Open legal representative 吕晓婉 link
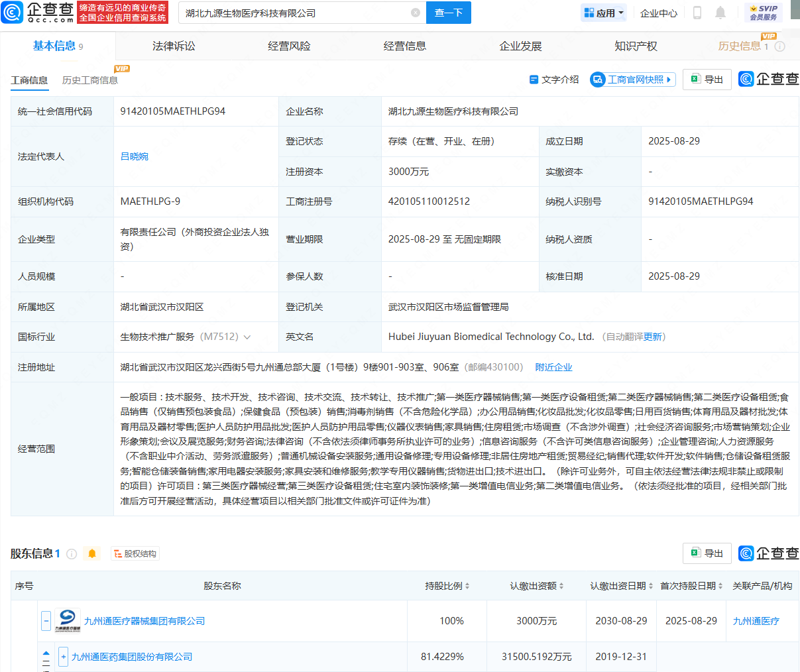800x672 pixels. coord(135,156)
